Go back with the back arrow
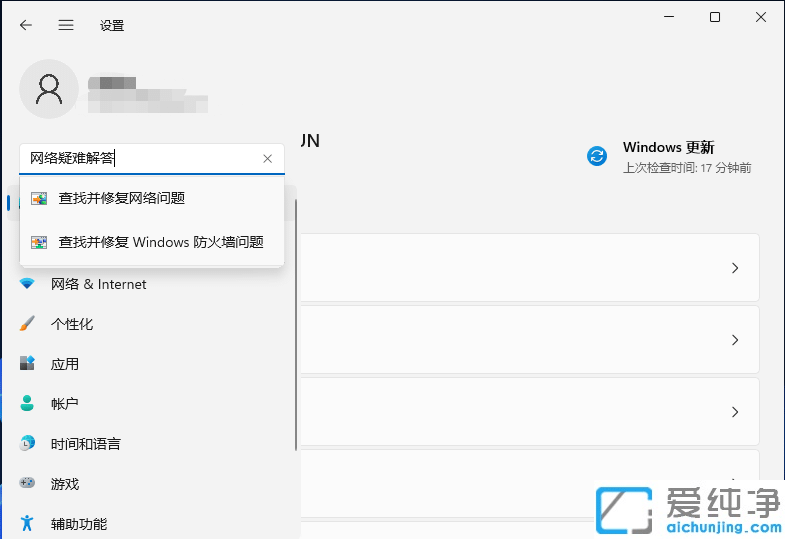 pos(26,25)
